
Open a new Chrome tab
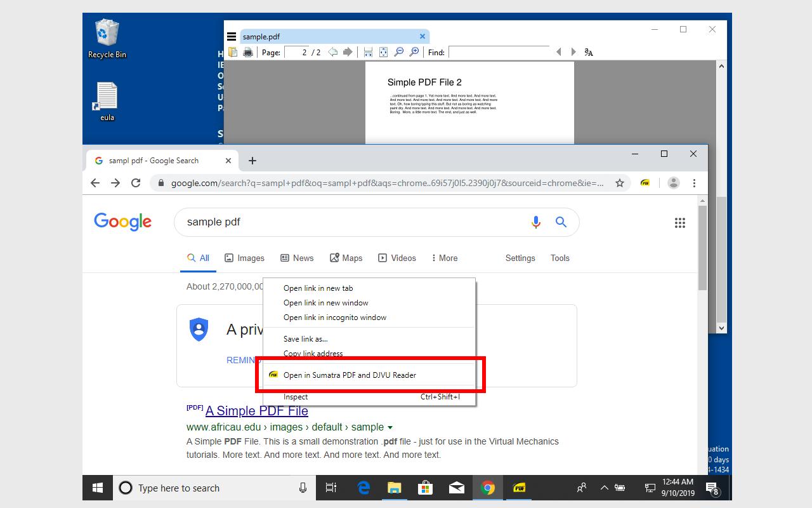click(252, 161)
